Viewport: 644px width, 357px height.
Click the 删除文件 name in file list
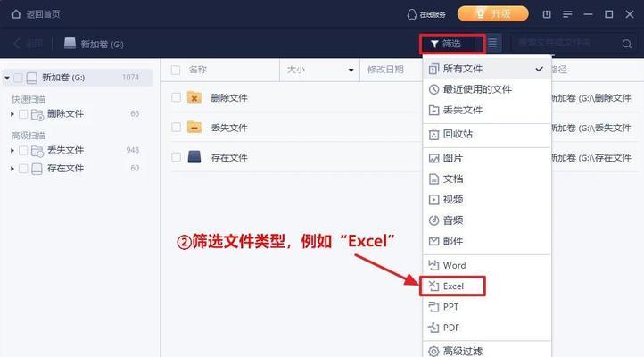pyautogui.click(x=229, y=98)
